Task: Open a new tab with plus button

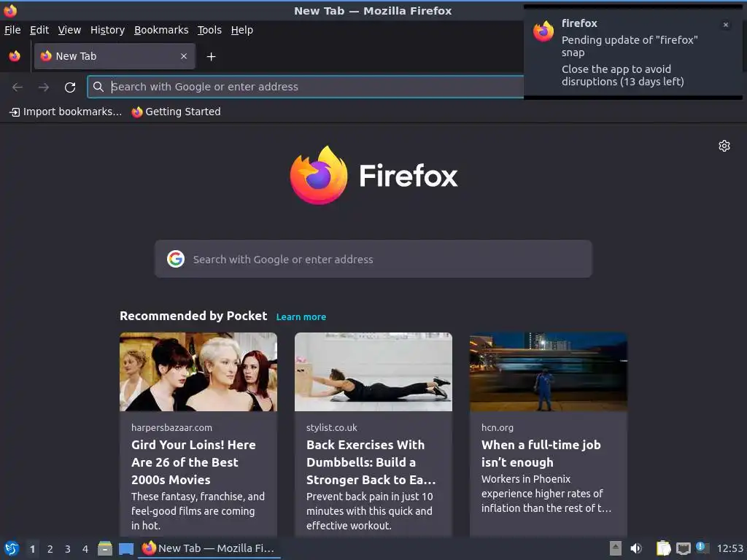Action: point(211,57)
